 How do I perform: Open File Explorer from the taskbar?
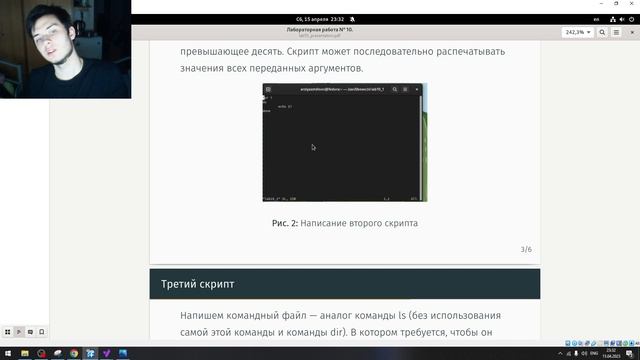click(25, 353)
